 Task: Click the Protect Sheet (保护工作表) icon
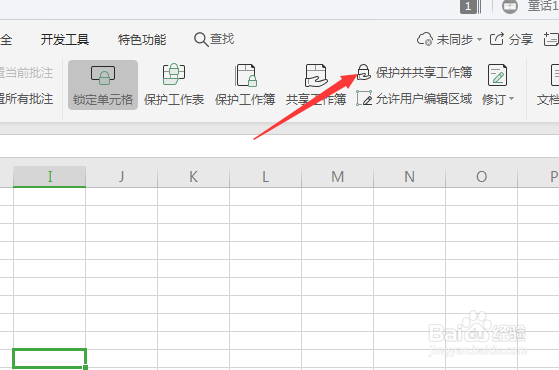coord(174,74)
